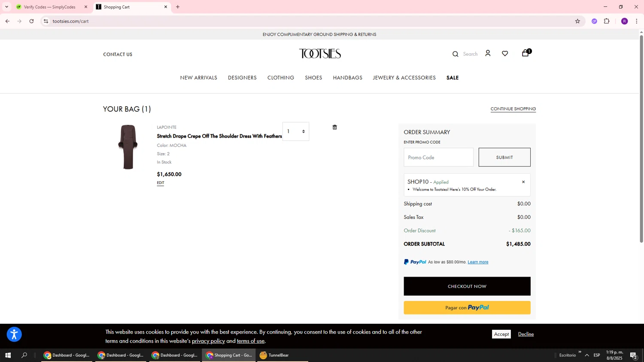Reload the page
The image size is (644, 362).
point(31,21)
